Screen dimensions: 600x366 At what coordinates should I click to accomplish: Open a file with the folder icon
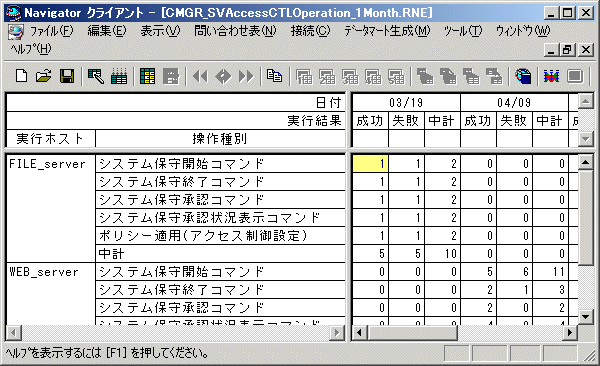click(x=44, y=76)
